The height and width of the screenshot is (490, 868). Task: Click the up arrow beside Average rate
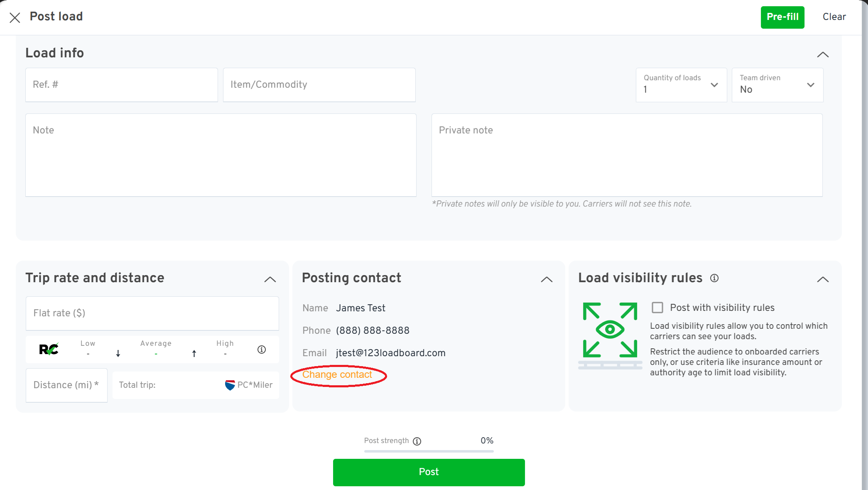(x=194, y=353)
